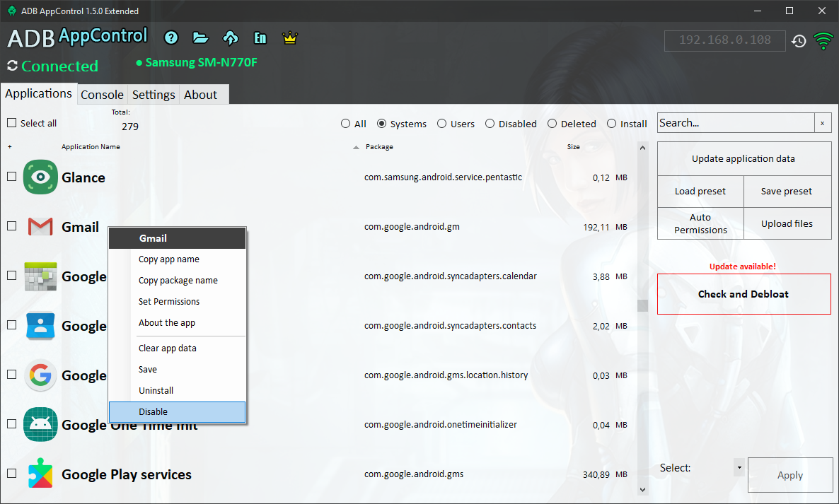Select Set Permissions in context menu
This screenshot has height=504, width=839.
[178, 301]
